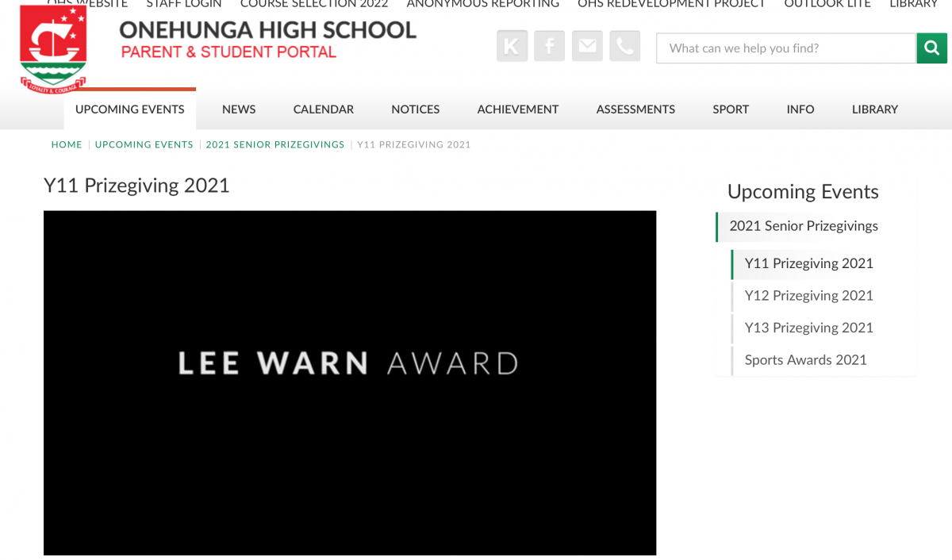Viewport: 952px width, 560px height.
Task: Select Notices in navigation bar
Action: pos(415,109)
